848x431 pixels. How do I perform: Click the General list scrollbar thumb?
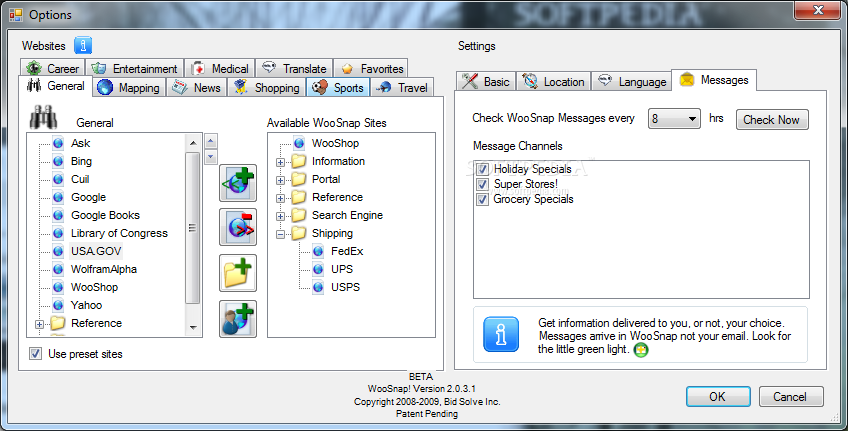point(193,227)
